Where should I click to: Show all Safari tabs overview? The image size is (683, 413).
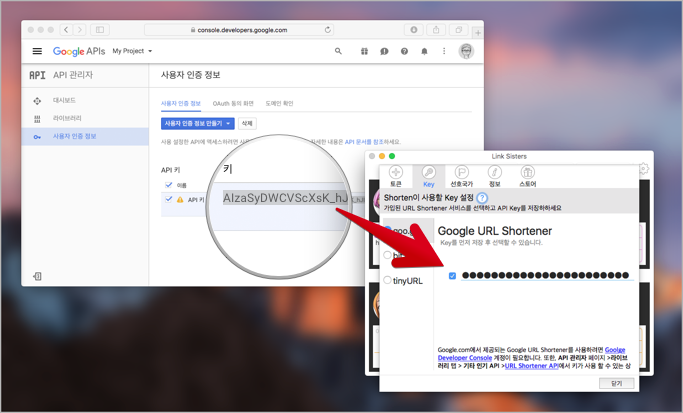click(459, 30)
